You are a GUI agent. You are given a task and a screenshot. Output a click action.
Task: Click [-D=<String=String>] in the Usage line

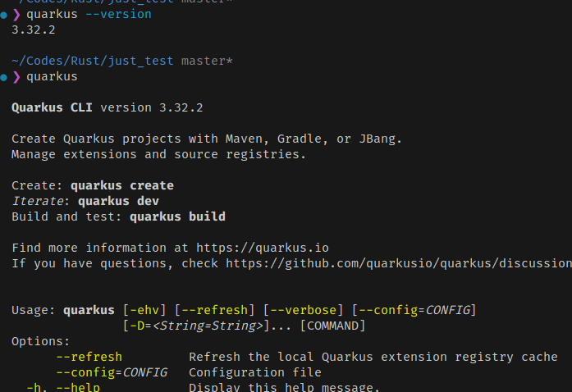point(196,326)
